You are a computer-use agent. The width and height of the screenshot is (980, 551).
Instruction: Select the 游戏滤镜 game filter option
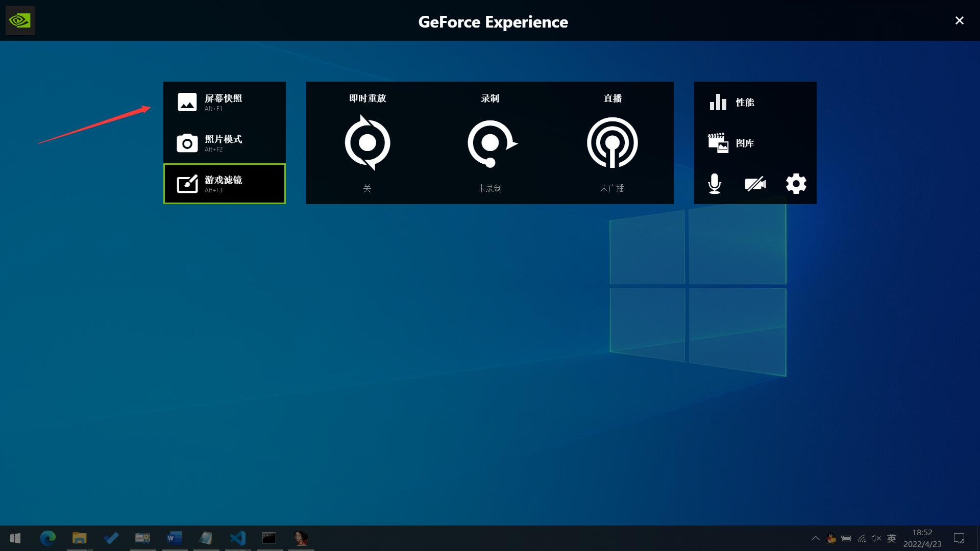pos(225,184)
